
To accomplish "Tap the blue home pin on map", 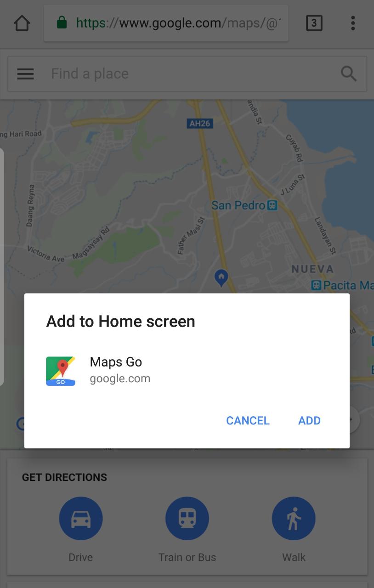I will [221, 278].
